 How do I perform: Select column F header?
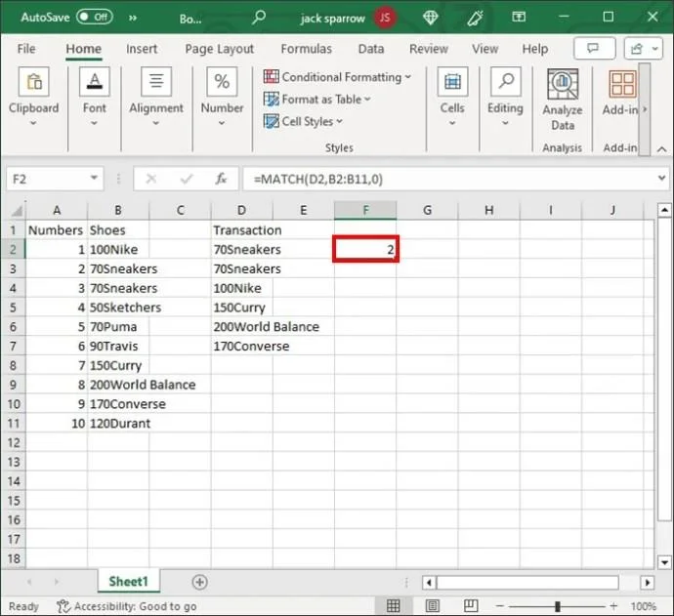365,211
